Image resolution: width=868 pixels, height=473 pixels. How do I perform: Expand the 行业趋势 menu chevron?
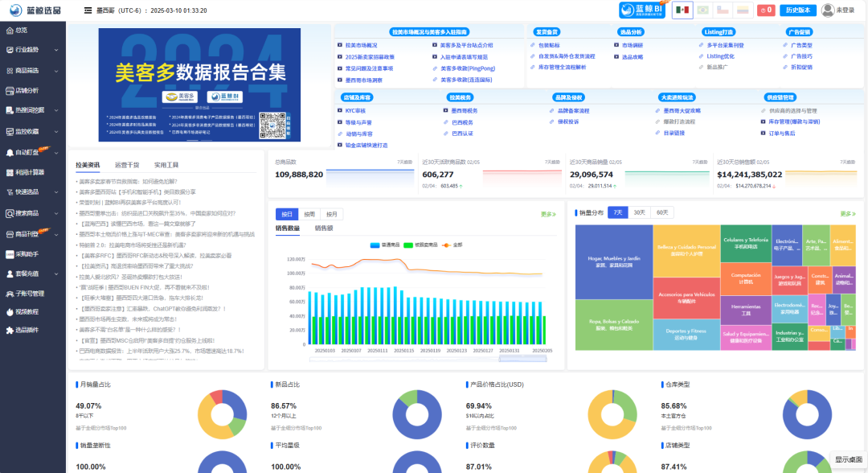(x=56, y=50)
